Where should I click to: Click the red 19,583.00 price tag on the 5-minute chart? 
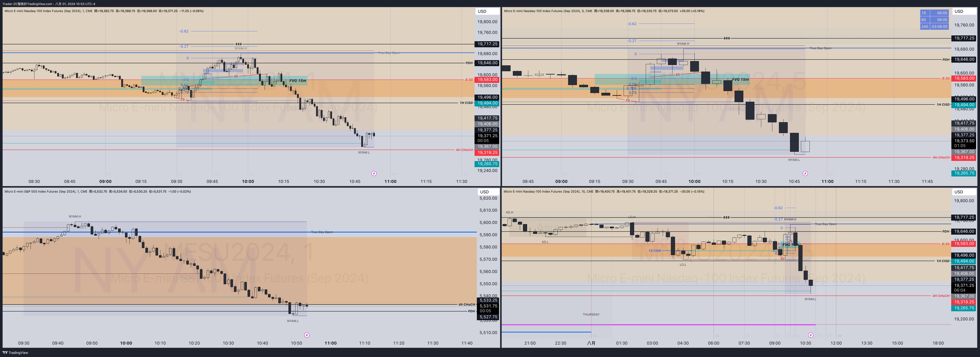click(x=964, y=78)
